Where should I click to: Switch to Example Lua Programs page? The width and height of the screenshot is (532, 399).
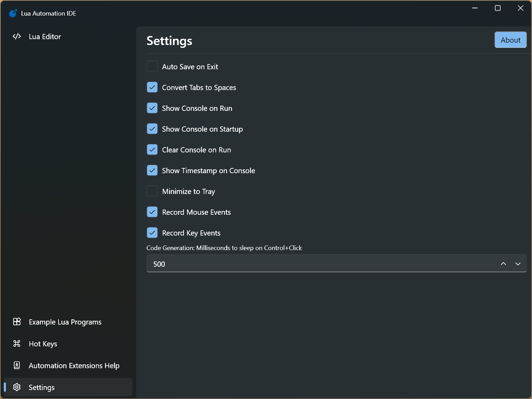[x=65, y=322]
